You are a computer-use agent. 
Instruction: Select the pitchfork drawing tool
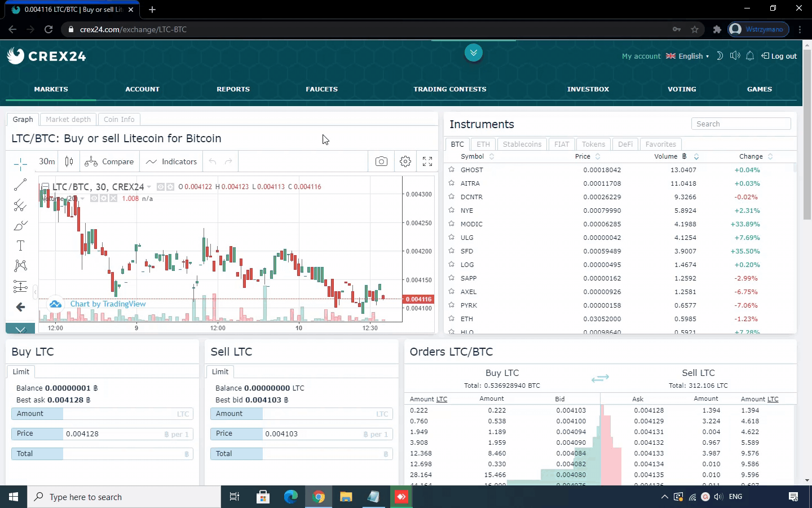[20, 205]
